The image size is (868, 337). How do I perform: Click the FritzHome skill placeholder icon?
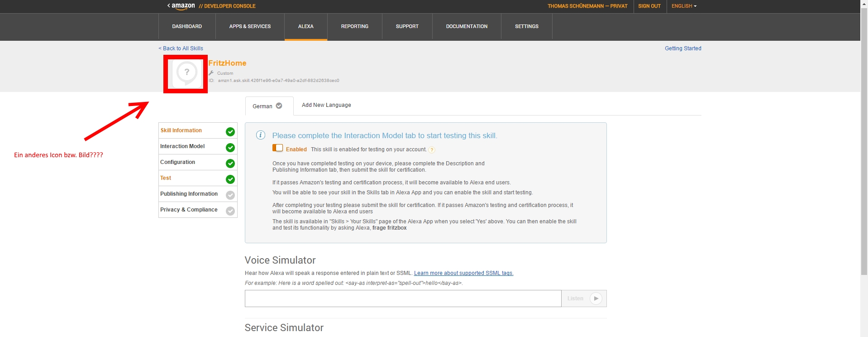[186, 73]
